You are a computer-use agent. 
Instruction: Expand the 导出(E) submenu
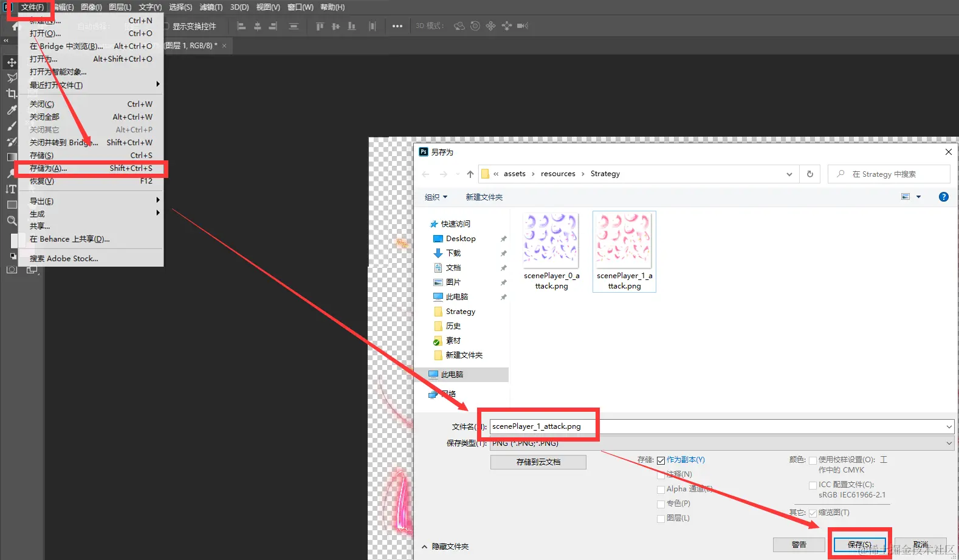[x=91, y=201]
